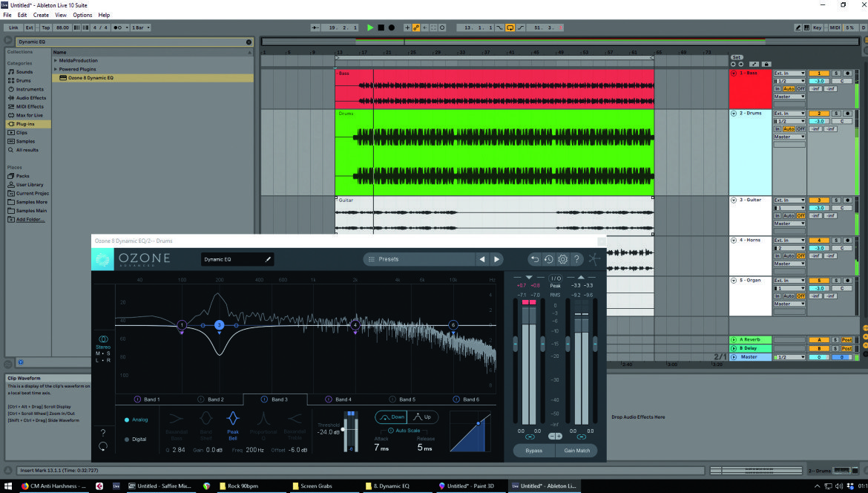Switch to the Band 6 tab
The width and height of the screenshot is (868, 493).
[x=467, y=399]
